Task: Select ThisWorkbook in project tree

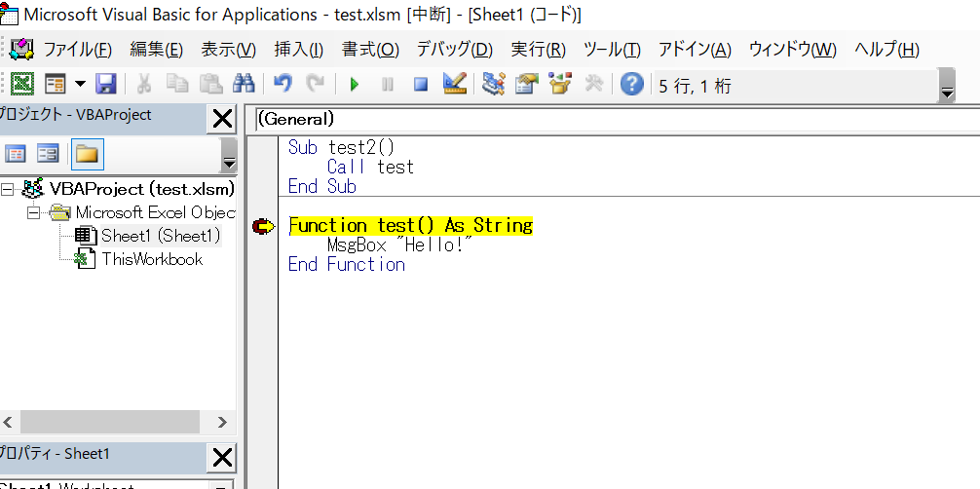Action: click(153, 259)
